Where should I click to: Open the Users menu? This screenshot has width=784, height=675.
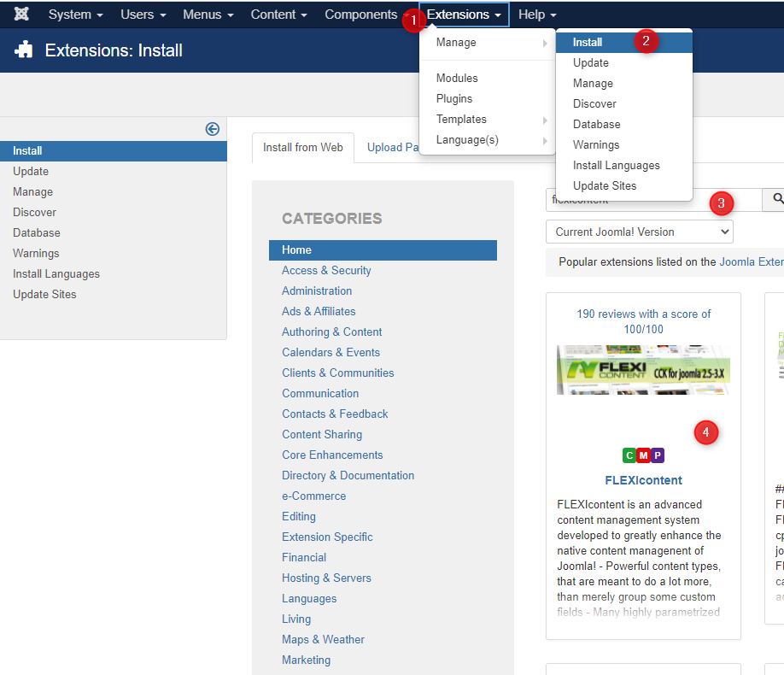[143, 15]
